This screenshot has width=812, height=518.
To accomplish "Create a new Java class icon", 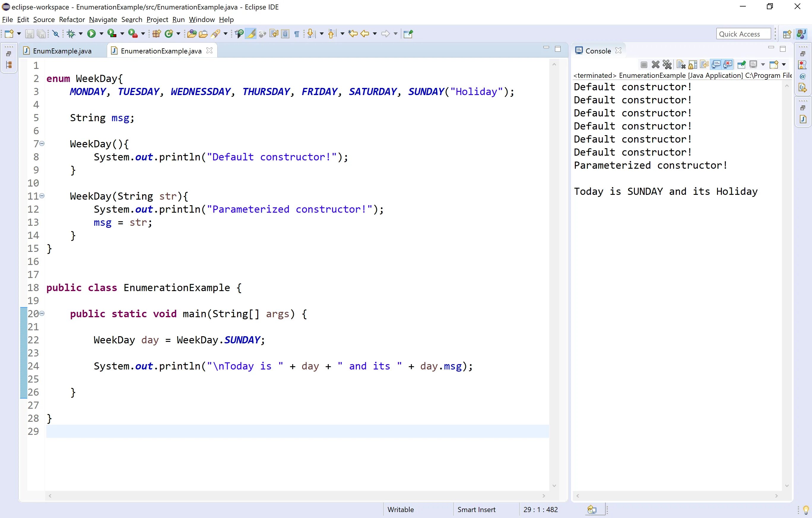I will tap(169, 34).
